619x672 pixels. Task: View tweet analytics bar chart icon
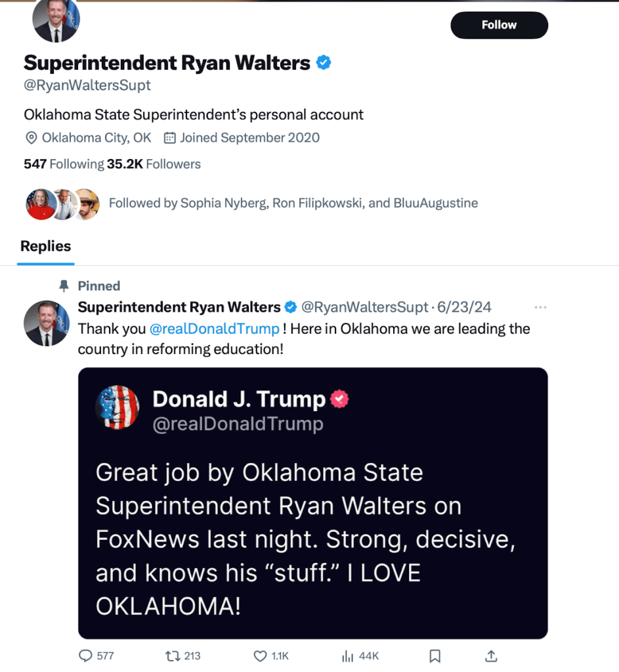click(348, 656)
